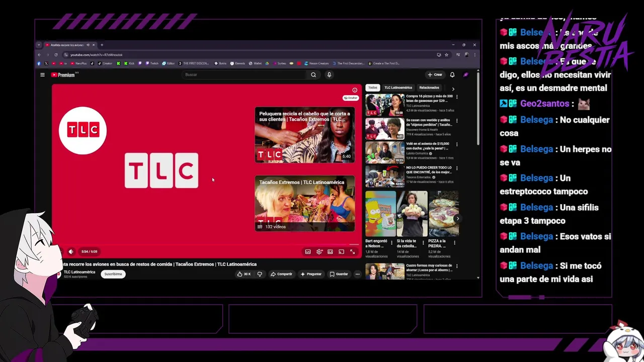The width and height of the screenshot is (644, 362).
Task: Like the video (30 K thumbs up)
Action: point(244,274)
